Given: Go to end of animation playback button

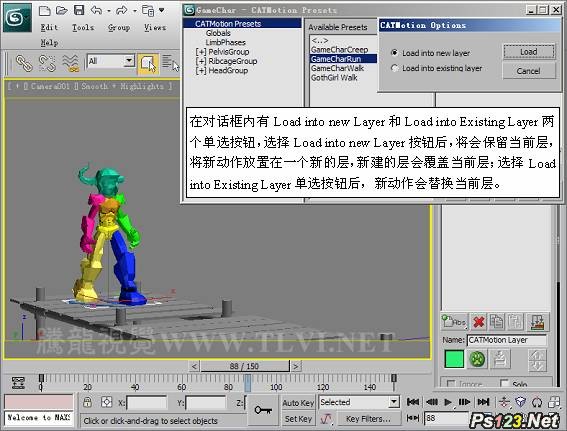Looking at the screenshot, I should point(483,402).
